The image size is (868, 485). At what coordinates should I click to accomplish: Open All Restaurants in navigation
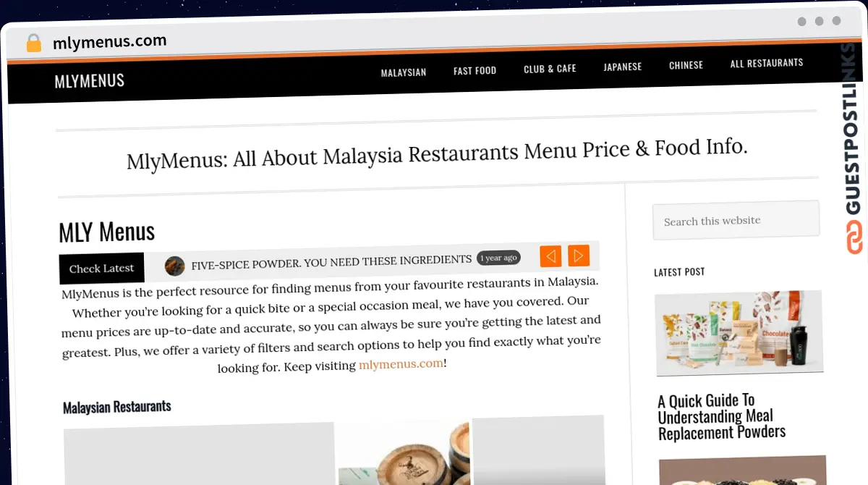(x=767, y=63)
